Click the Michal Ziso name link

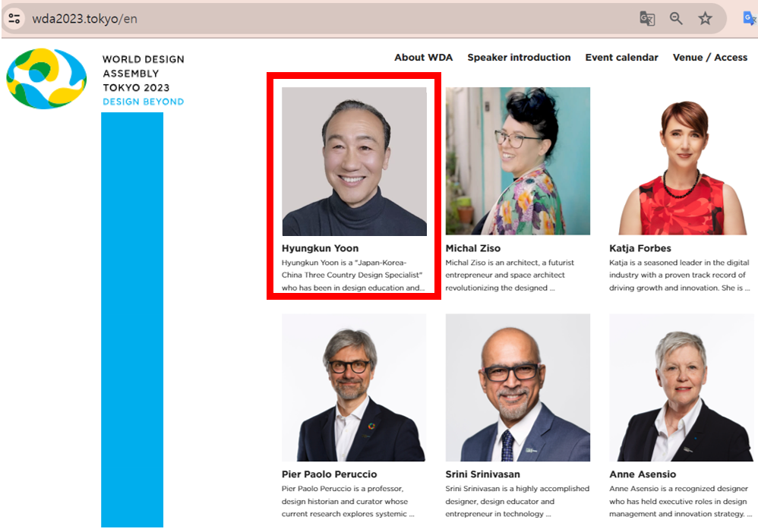472,248
